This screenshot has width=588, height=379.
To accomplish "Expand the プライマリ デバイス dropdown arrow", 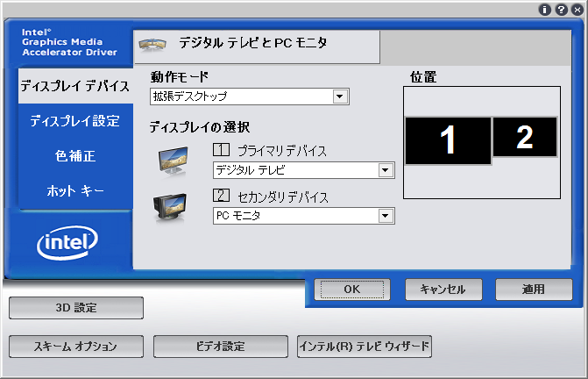I will pyautogui.click(x=386, y=170).
